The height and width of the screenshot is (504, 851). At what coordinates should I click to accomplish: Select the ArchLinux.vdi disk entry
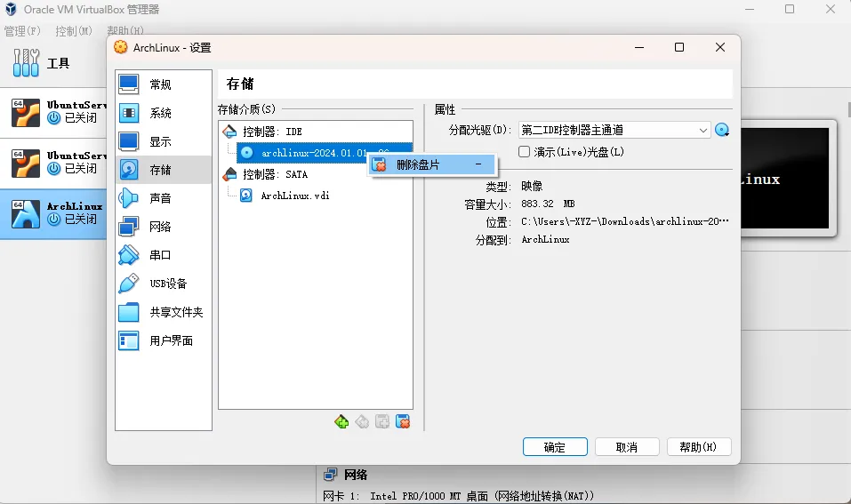[x=295, y=196]
